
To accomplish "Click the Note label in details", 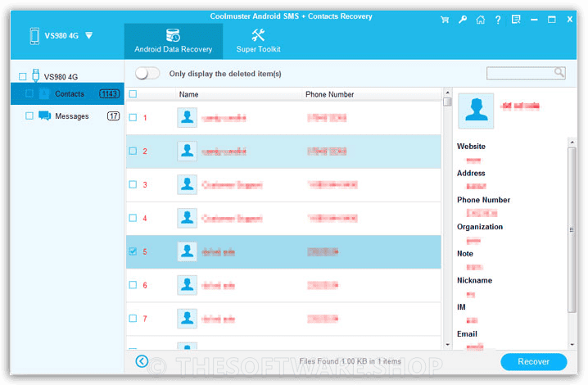I will click(465, 254).
